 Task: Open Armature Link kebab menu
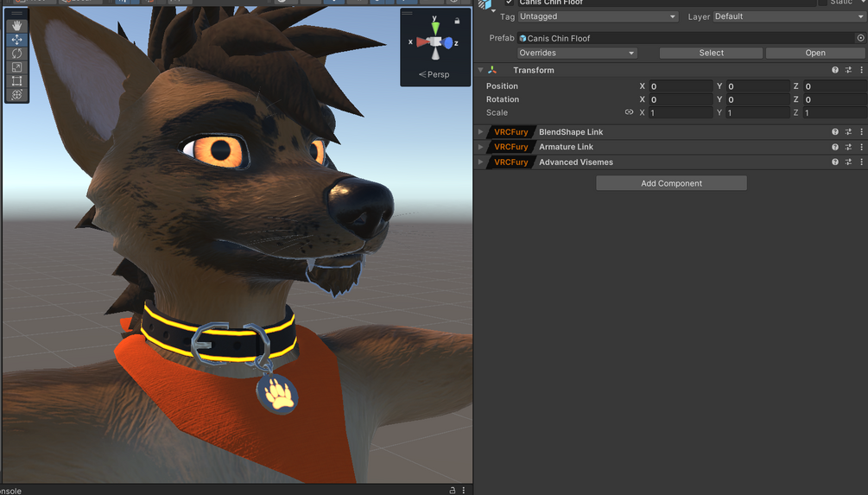[861, 147]
